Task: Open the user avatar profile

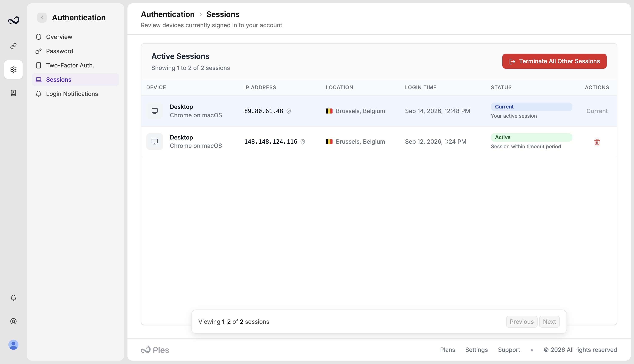Action: pyautogui.click(x=13, y=345)
